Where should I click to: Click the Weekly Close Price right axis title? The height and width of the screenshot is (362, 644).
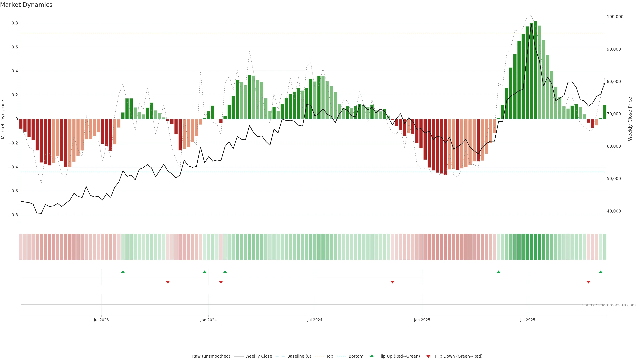pos(630,119)
